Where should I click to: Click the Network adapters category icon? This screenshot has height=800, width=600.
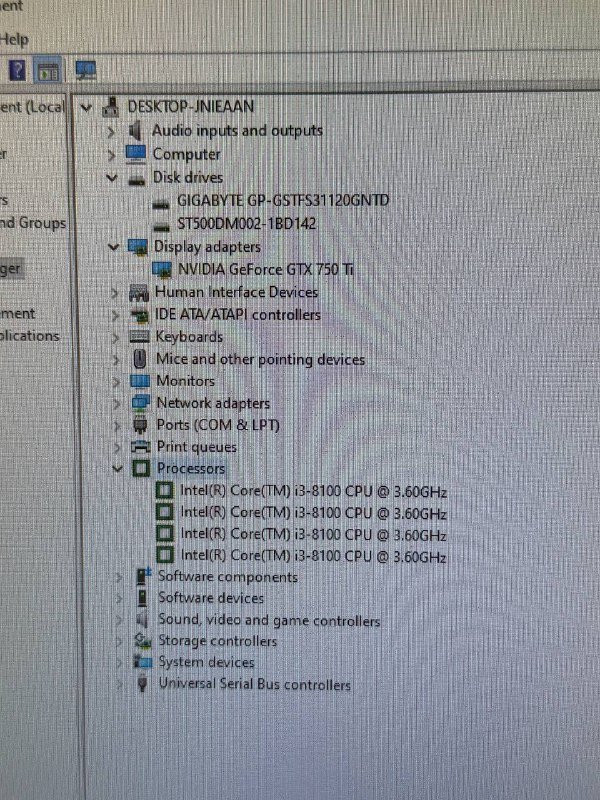pyautogui.click(x=141, y=403)
